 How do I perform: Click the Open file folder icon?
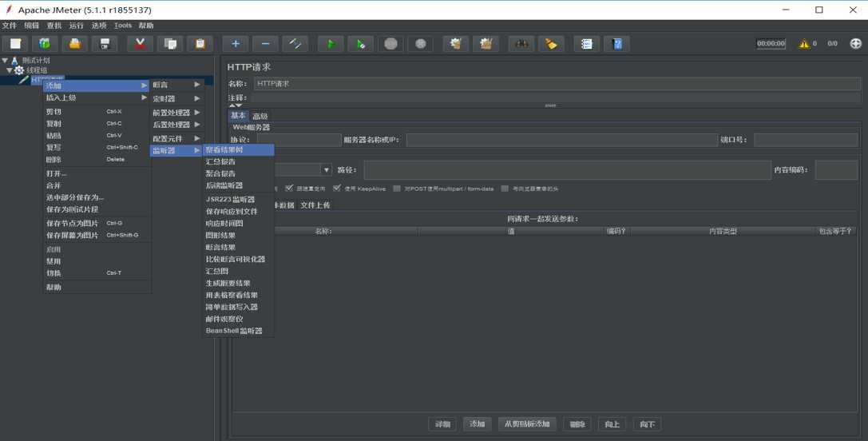coord(75,44)
